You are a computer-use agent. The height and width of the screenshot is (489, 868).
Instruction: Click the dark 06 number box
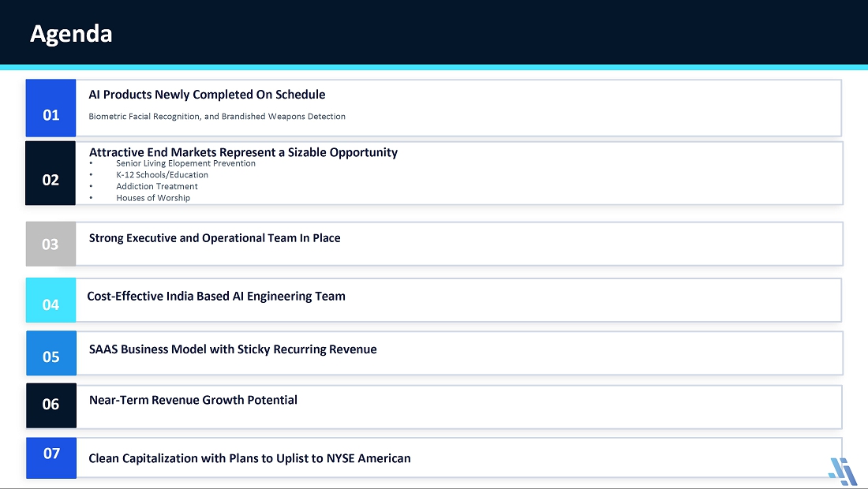pos(51,405)
